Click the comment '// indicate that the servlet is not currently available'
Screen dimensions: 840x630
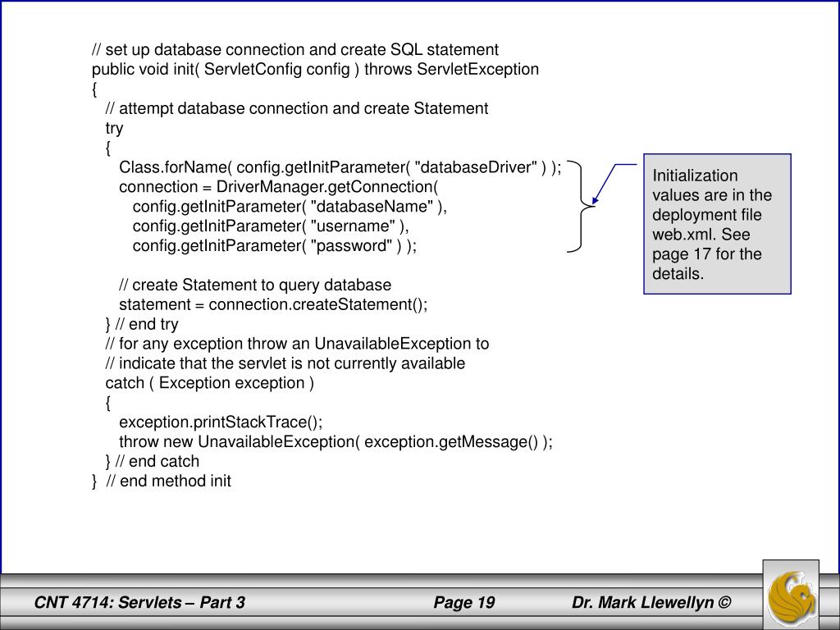pyautogui.click(x=285, y=363)
